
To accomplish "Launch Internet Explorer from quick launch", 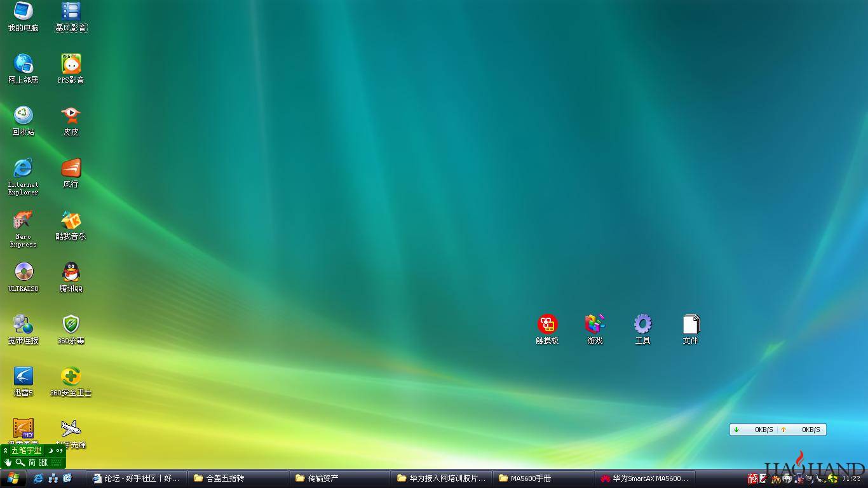I will coord(38,478).
